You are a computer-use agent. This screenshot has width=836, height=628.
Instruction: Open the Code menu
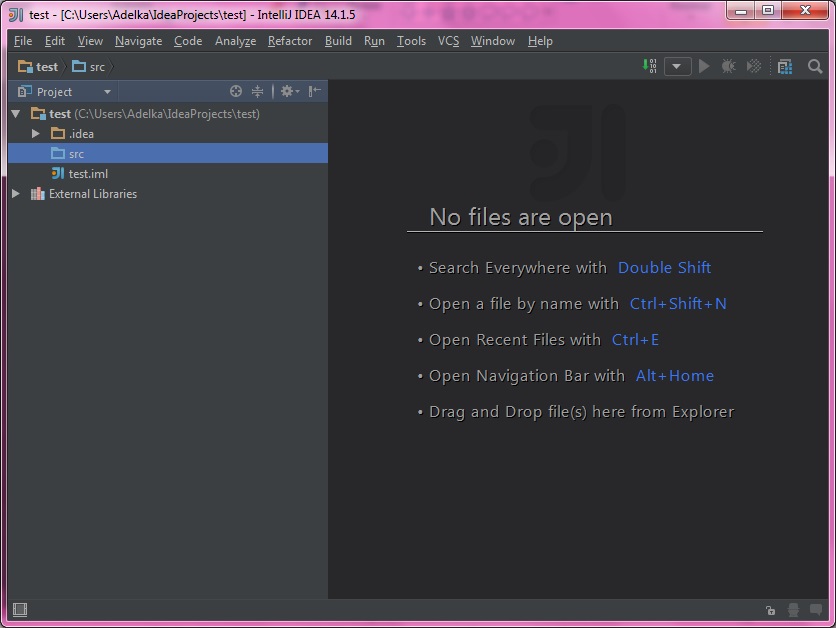click(188, 41)
